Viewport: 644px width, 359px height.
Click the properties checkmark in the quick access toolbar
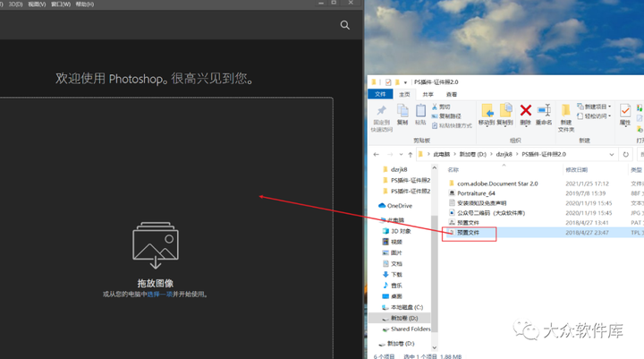(388, 81)
